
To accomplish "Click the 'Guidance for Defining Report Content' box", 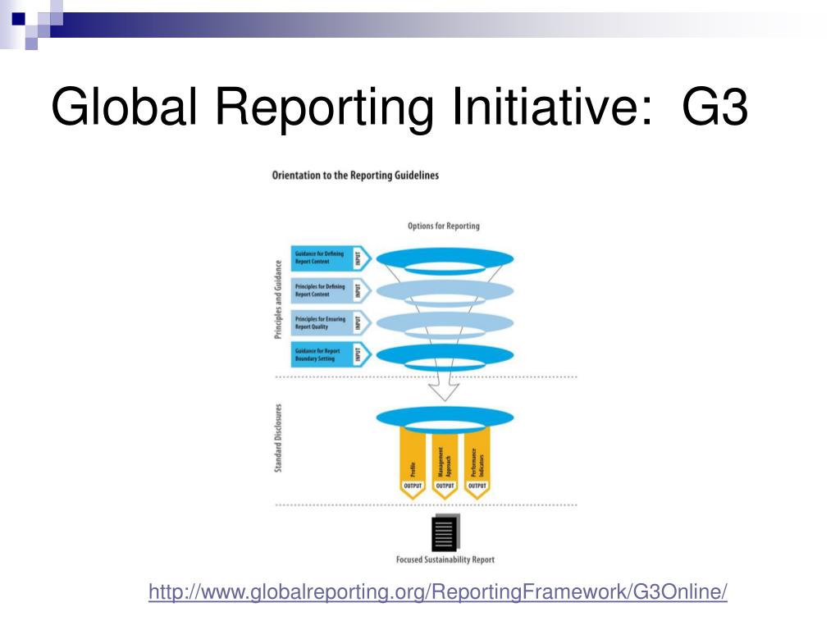I will 322,258.
